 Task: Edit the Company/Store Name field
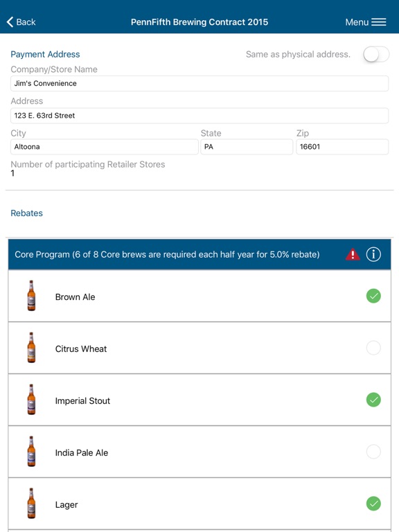click(199, 83)
